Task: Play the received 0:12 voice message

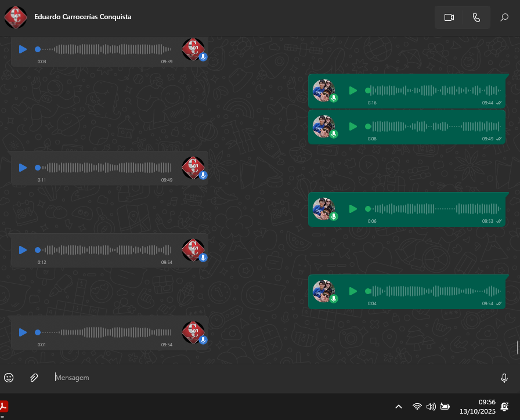Action: coord(23,250)
